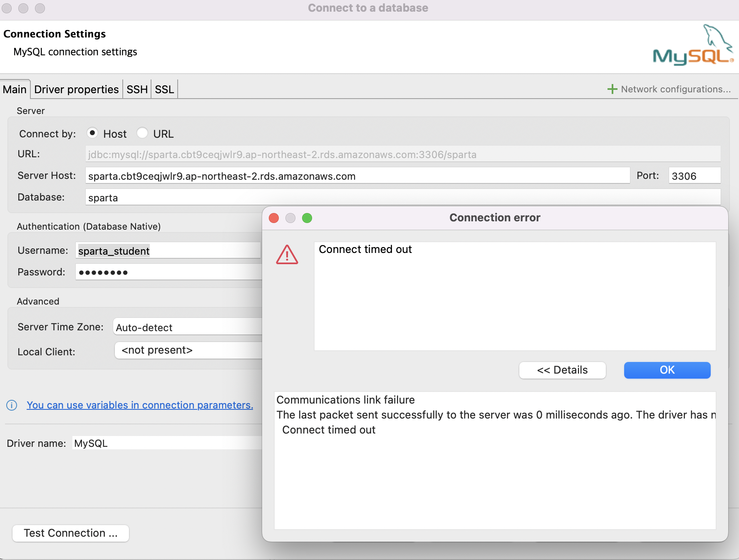Switch to the Main tab
This screenshot has width=739, height=560.
[x=15, y=89]
